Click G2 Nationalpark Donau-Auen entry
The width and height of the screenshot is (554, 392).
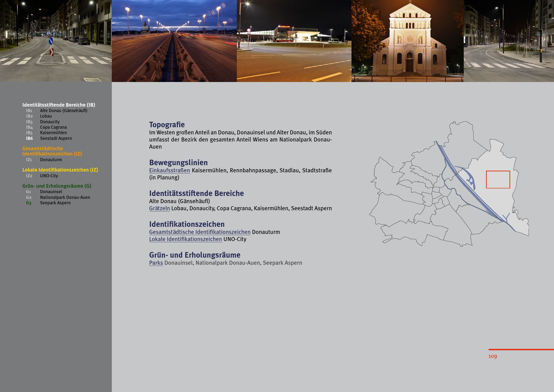tap(65, 197)
